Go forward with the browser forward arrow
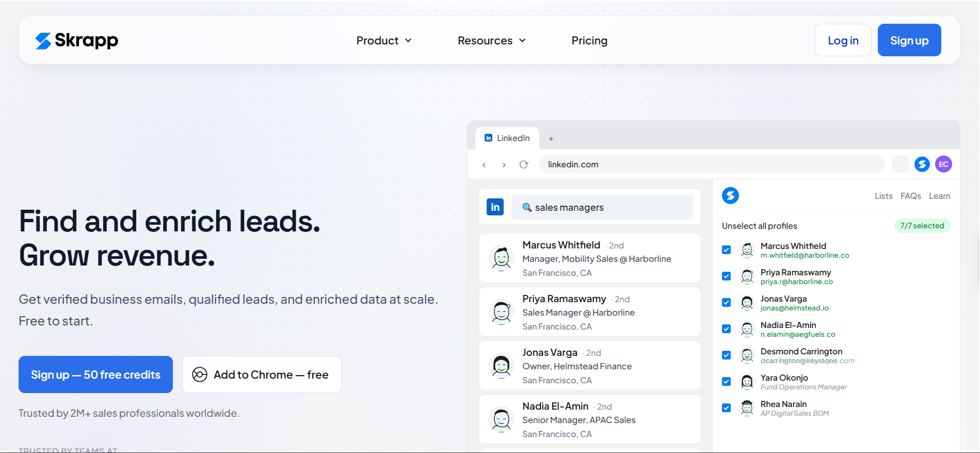This screenshot has width=980, height=453. click(x=504, y=165)
